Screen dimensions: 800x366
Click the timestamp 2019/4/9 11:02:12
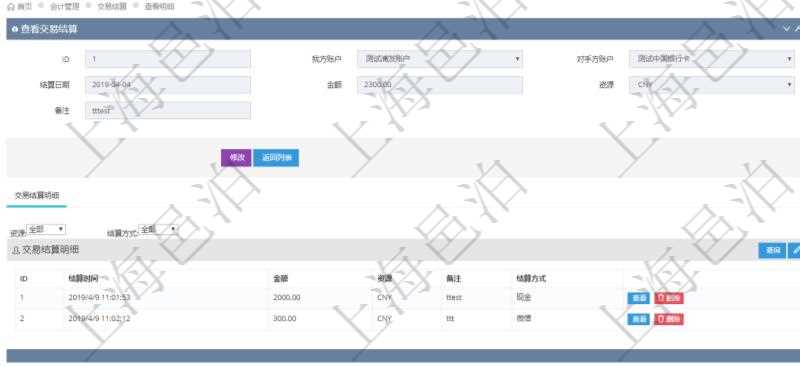[x=99, y=319]
